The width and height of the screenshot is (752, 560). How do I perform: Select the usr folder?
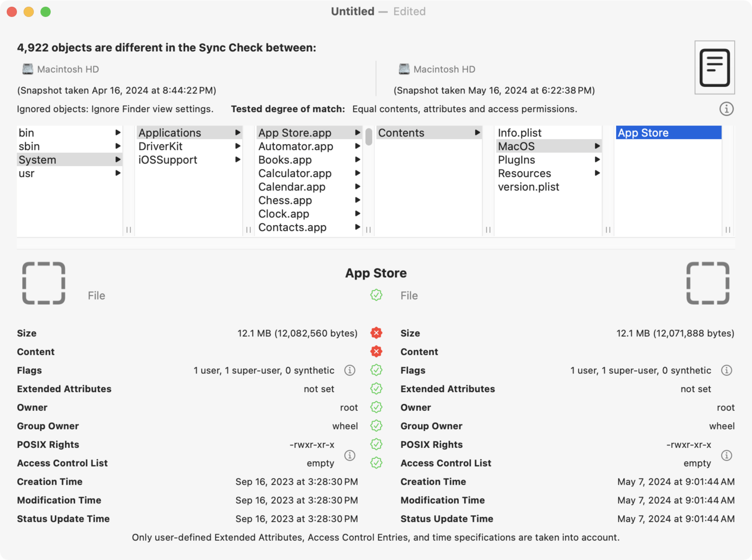click(x=70, y=173)
